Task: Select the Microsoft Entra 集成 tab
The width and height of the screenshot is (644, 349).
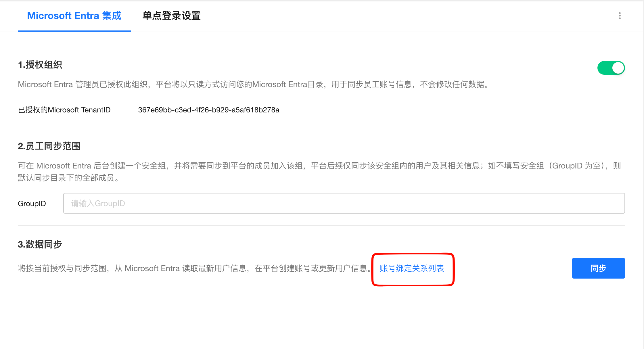Action: click(x=74, y=16)
